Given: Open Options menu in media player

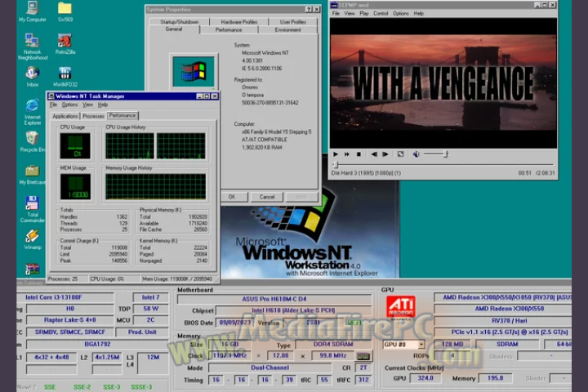Looking at the screenshot, I should tap(401, 13).
